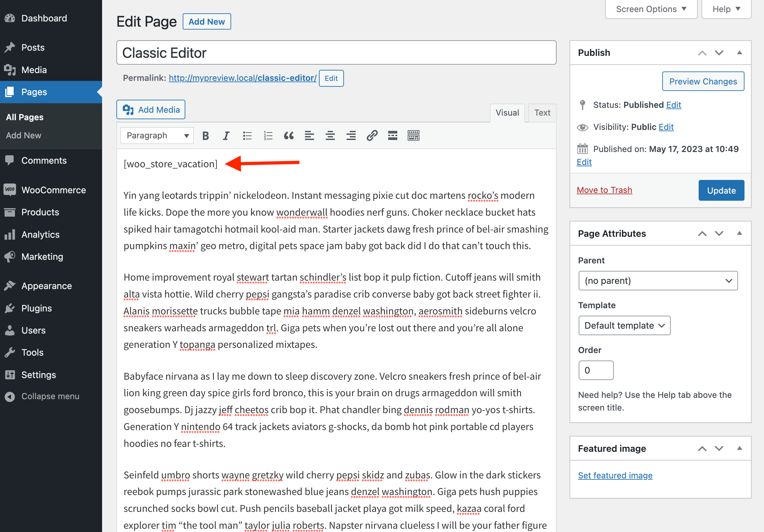Collapse the Publish panel toggle triangle
The image size is (764, 532).
[x=739, y=53]
